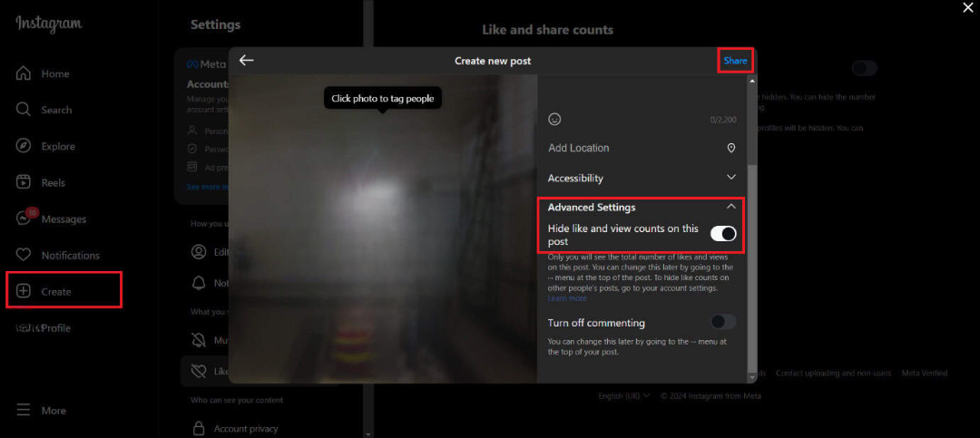Open the English (UK) language dropdown
980x438 pixels.
(623, 395)
